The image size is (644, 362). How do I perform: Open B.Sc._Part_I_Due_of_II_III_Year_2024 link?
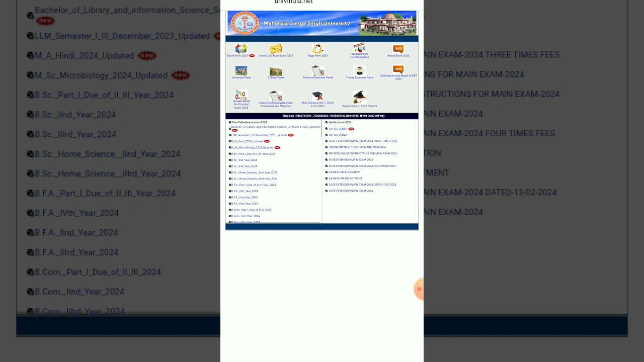(x=253, y=154)
